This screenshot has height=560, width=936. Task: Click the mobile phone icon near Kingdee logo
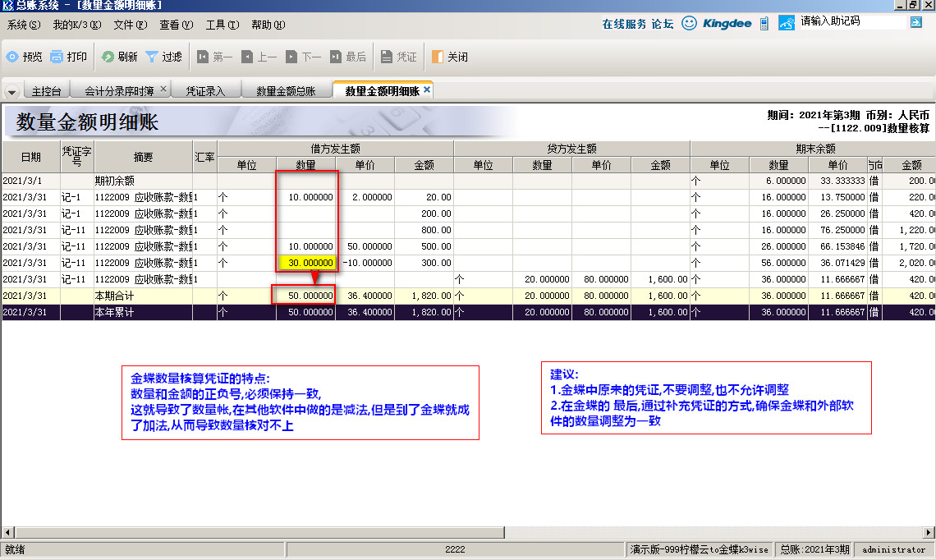click(x=764, y=23)
